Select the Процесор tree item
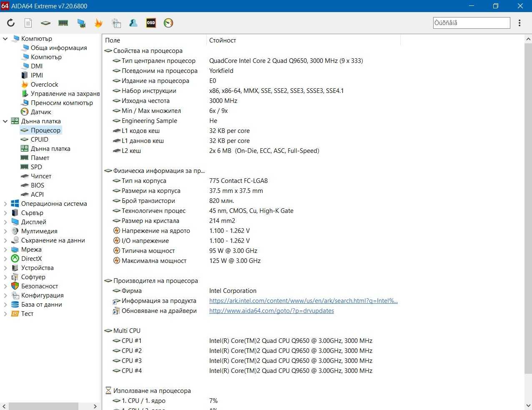 pos(45,130)
